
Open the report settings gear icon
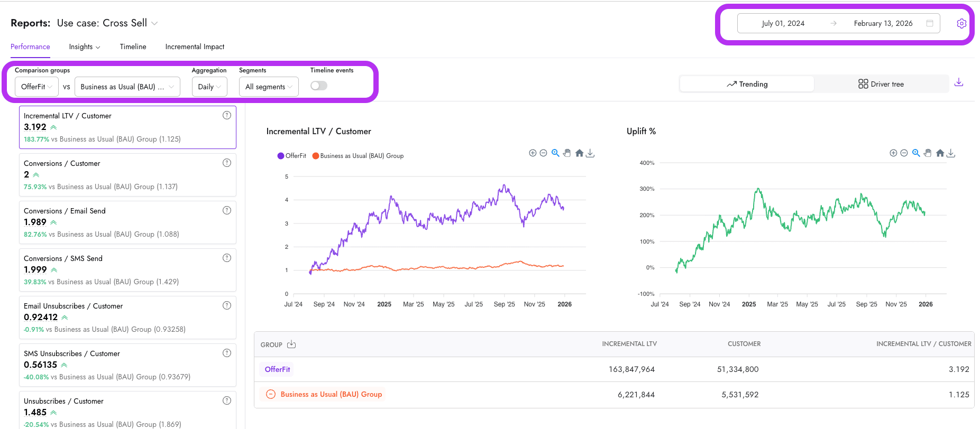961,23
